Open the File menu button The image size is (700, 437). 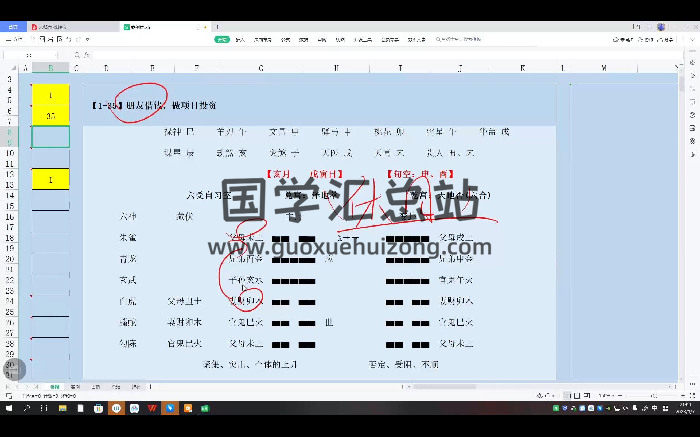tap(14, 39)
